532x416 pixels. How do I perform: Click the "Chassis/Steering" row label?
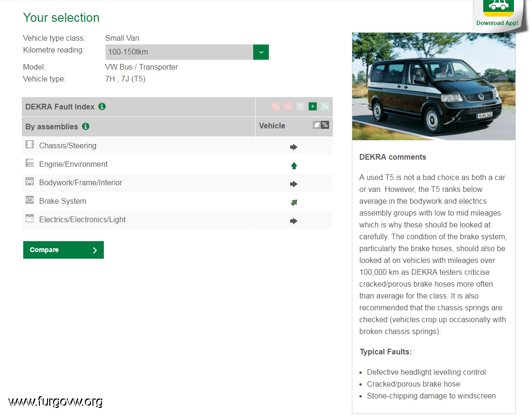point(68,146)
